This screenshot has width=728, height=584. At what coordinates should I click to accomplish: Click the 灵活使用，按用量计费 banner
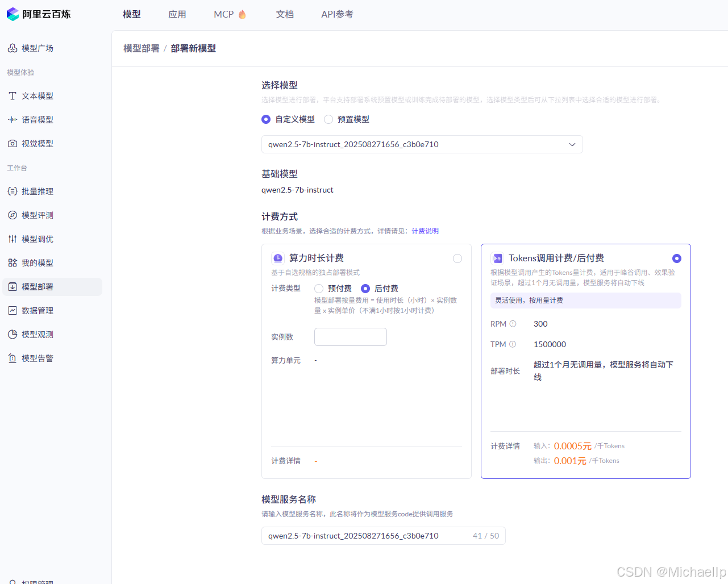click(x=586, y=301)
